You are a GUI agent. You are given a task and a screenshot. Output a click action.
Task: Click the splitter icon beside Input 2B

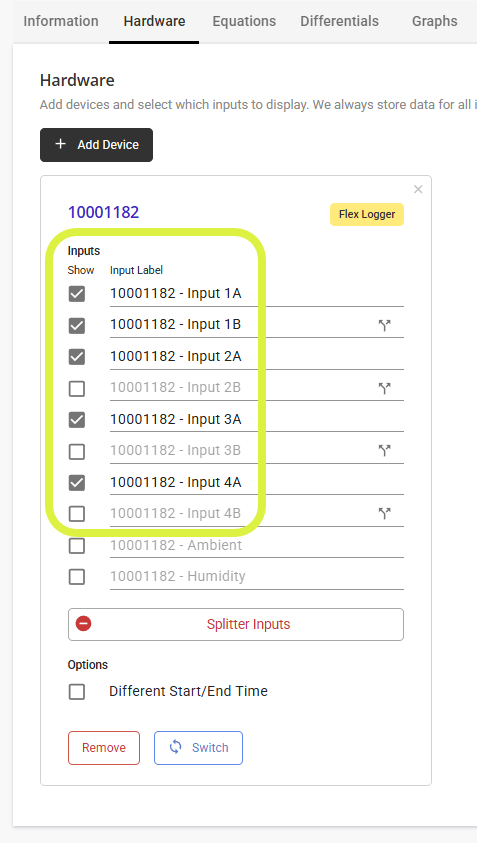pyautogui.click(x=384, y=388)
